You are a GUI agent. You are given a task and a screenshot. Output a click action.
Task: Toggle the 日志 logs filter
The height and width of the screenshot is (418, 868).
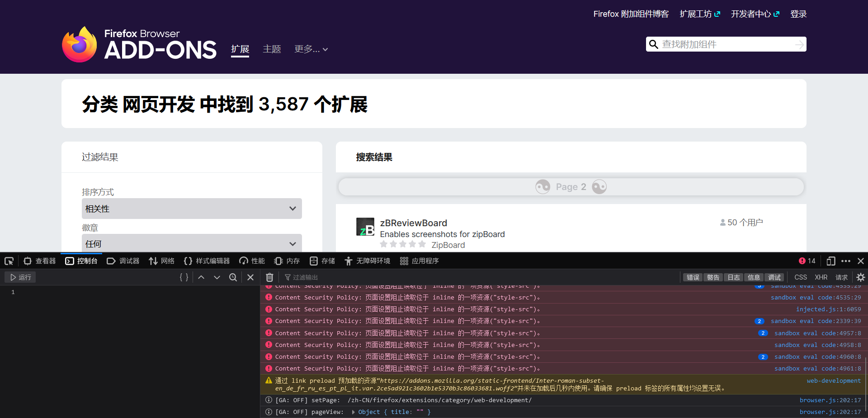[734, 277]
